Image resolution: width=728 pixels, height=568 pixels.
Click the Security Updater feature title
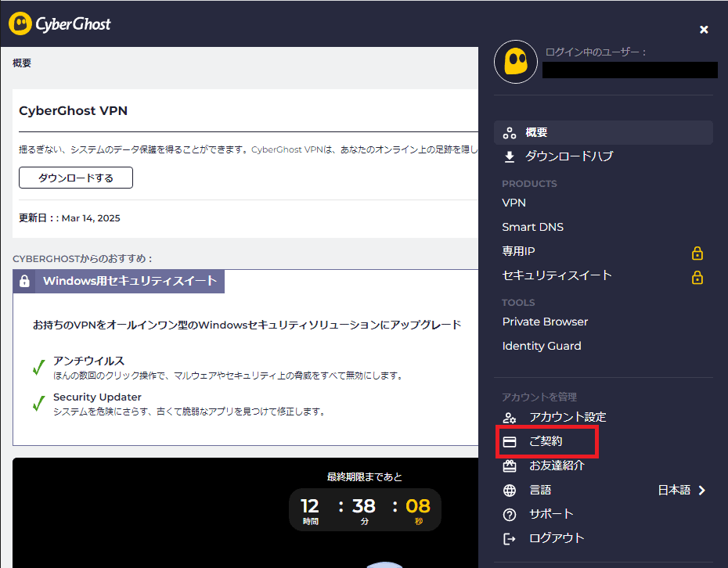click(97, 397)
